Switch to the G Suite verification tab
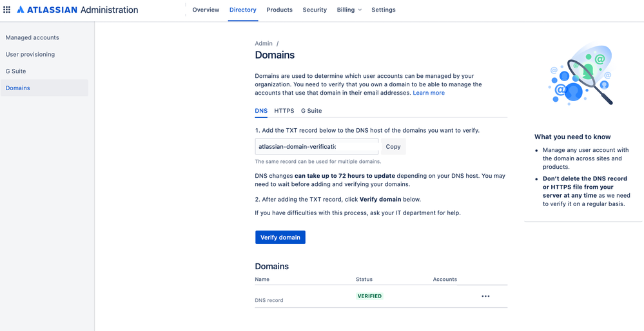This screenshot has height=331, width=644. (x=311, y=111)
